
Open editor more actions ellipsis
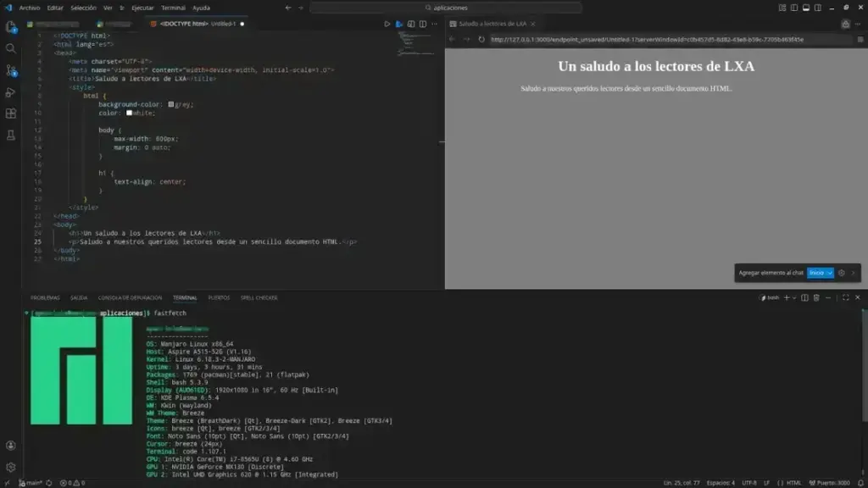click(x=435, y=24)
